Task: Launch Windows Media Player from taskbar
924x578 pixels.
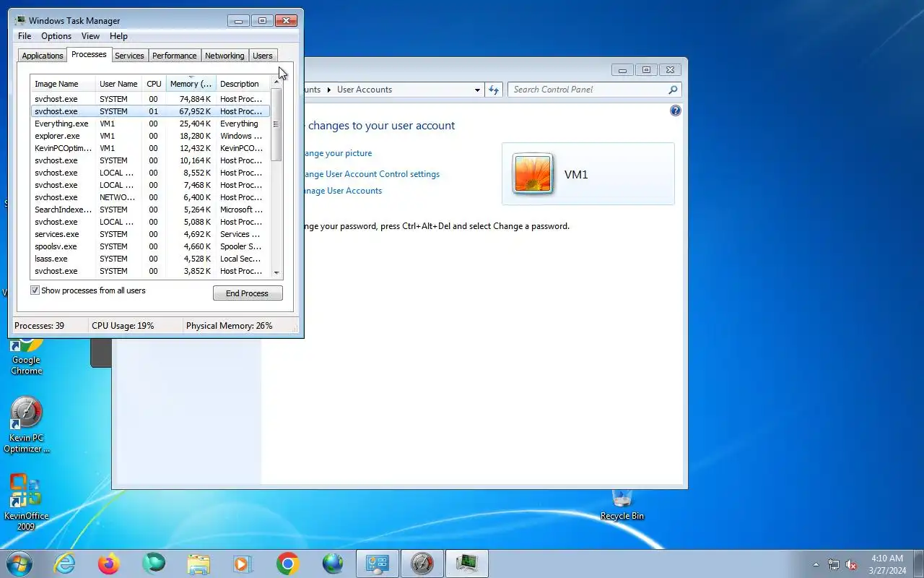Action: (x=243, y=564)
